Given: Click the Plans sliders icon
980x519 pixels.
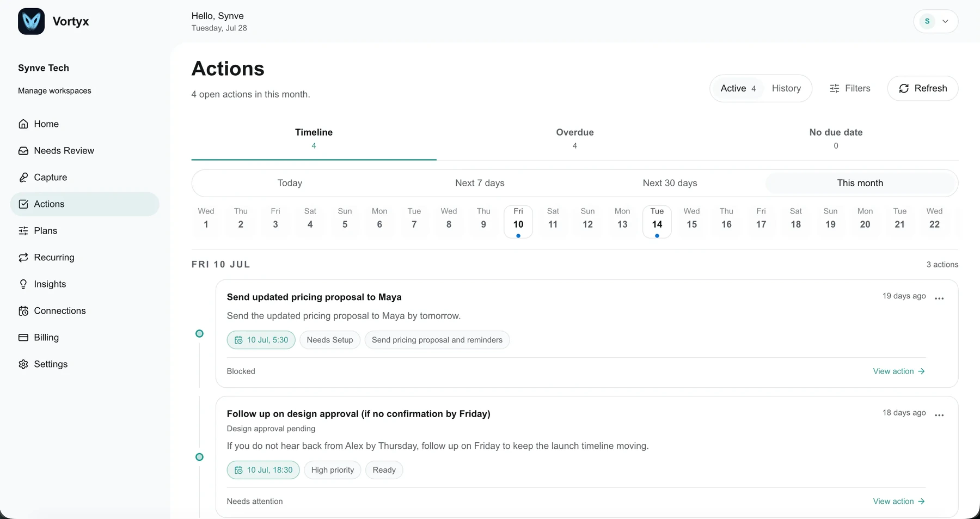Looking at the screenshot, I should pos(23,231).
